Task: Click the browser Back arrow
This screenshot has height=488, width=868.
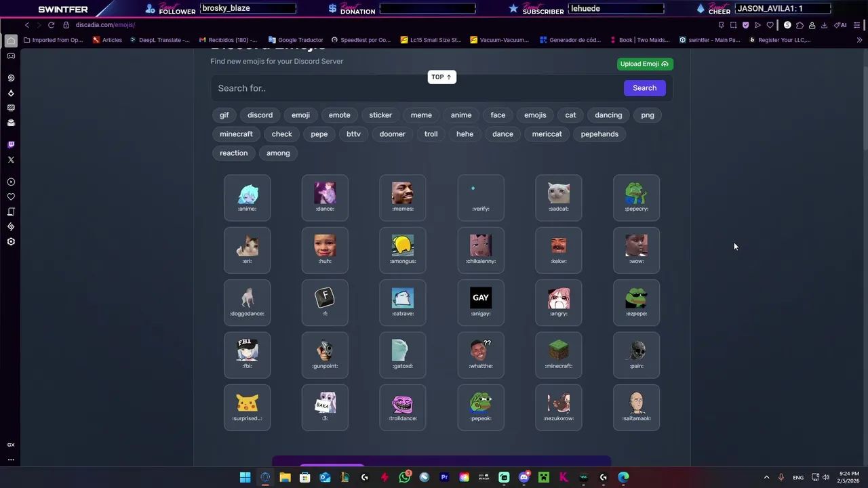Action: tap(27, 25)
